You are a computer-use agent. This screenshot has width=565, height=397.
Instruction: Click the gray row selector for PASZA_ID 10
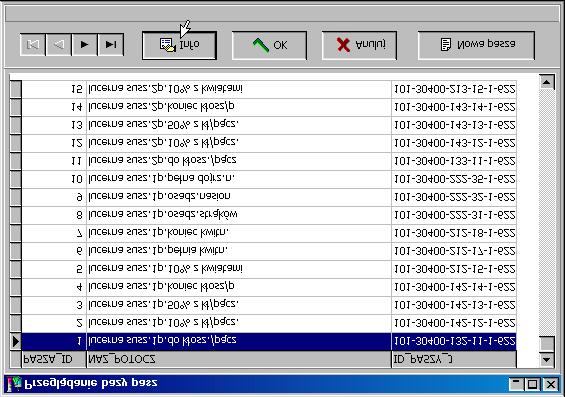15,179
